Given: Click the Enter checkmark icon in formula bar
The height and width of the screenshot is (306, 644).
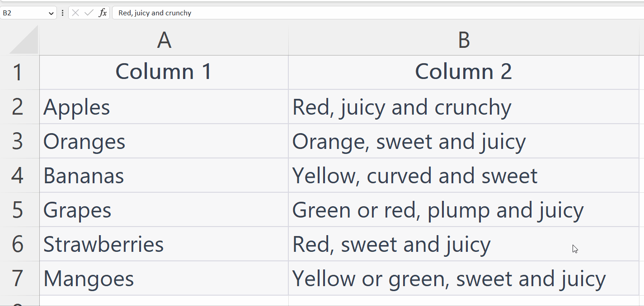Looking at the screenshot, I should (89, 13).
